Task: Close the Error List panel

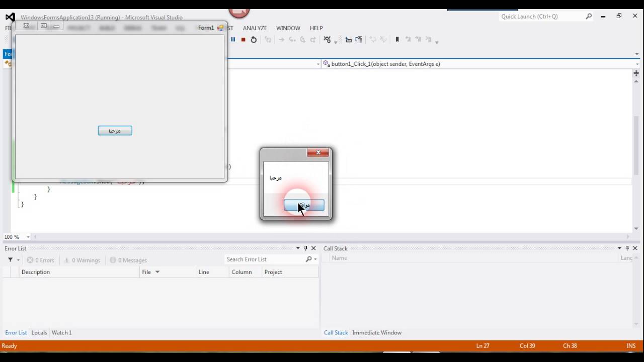Action: tap(313, 248)
